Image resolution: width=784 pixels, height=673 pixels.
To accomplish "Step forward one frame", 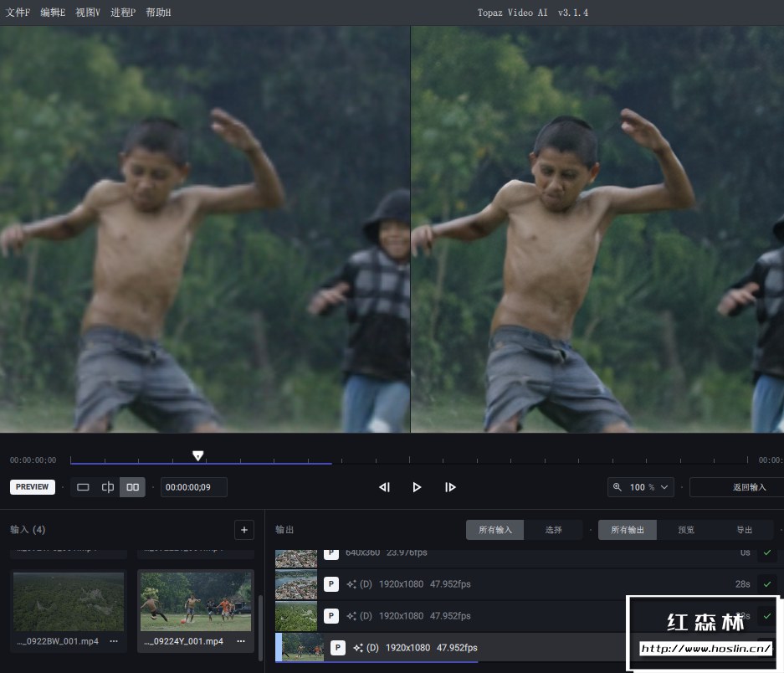I will click(450, 487).
